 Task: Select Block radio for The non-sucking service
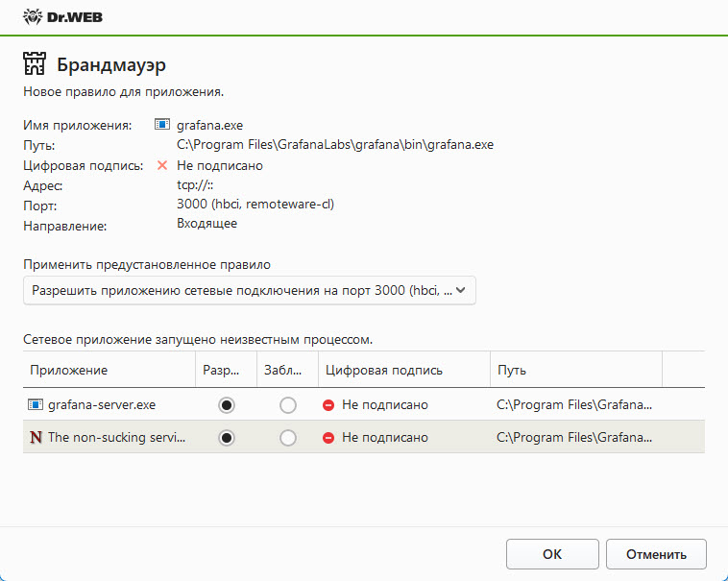(x=287, y=437)
